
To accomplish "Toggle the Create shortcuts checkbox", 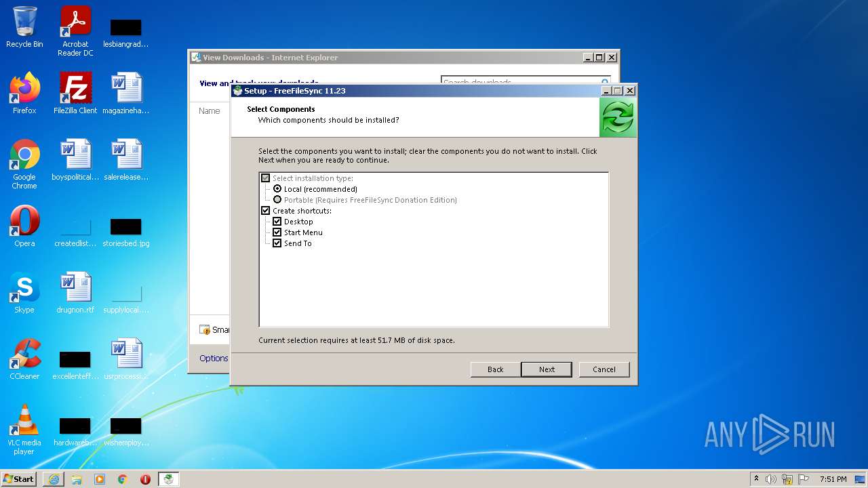I will [x=266, y=211].
